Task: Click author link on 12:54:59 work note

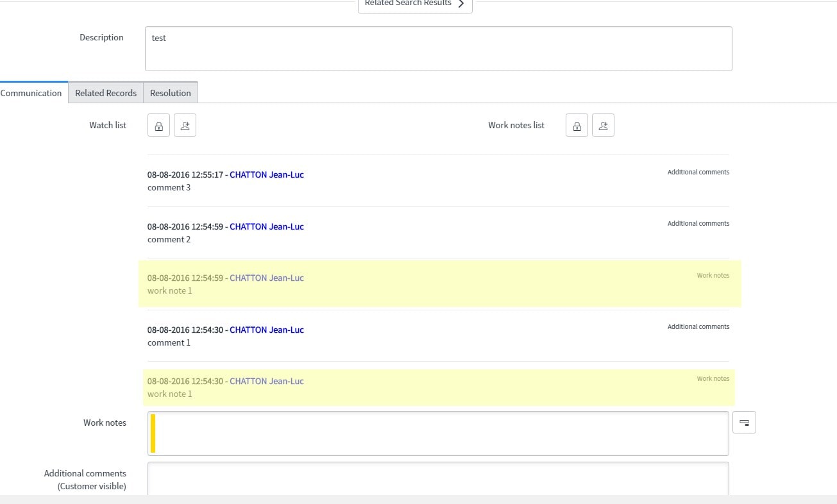Action: (267, 278)
